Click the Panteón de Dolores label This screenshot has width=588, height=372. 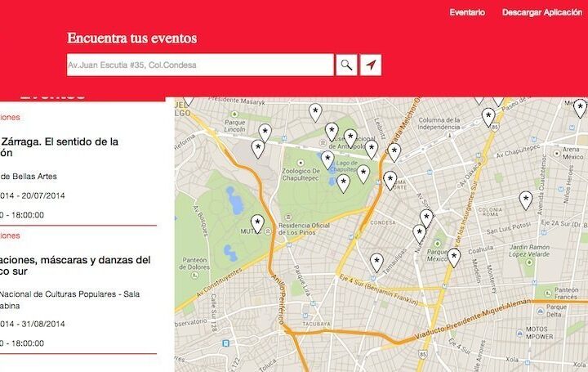(x=194, y=263)
